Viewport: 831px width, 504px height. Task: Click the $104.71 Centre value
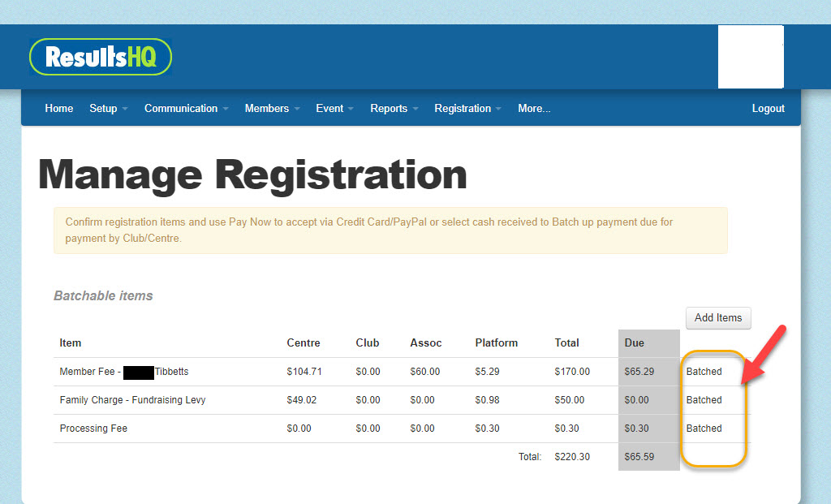[304, 372]
